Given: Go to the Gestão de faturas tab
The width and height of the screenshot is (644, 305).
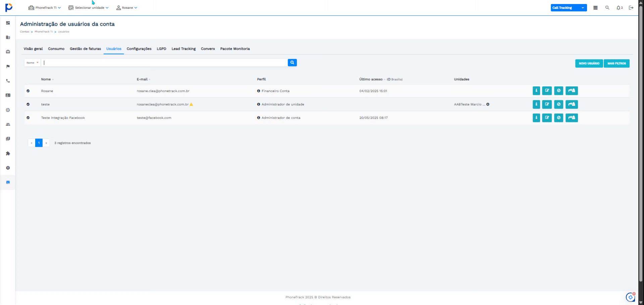Looking at the screenshot, I should point(85,49).
